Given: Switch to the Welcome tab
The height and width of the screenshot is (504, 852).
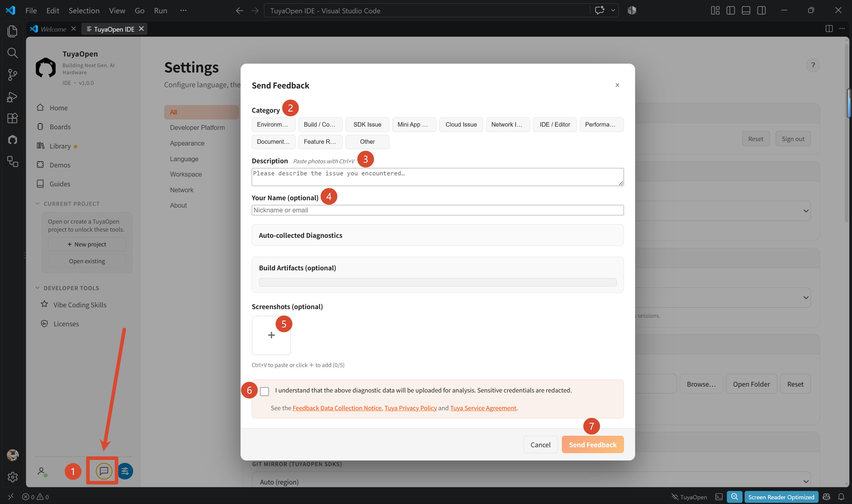Looking at the screenshot, I should pyautogui.click(x=53, y=29).
